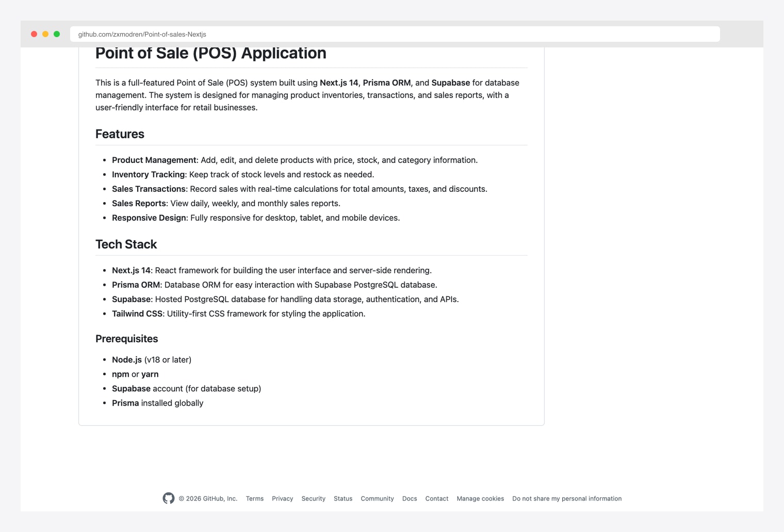Viewport: 784px width, 532px height.
Task: Click the Responsive Design bullet text
Action: click(256, 218)
